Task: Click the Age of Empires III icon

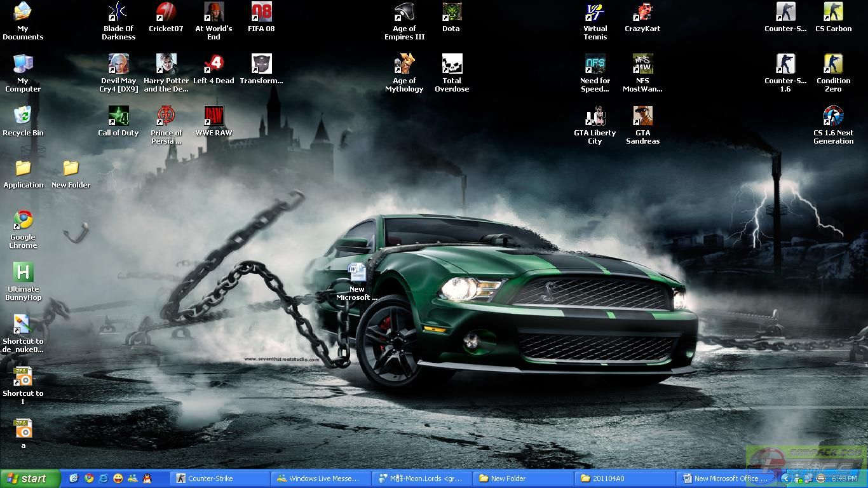Action: tap(404, 13)
